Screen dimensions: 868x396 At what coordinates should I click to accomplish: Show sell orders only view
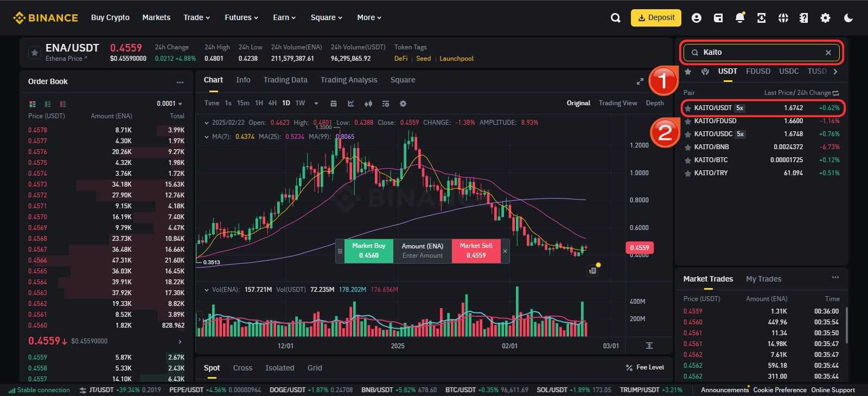point(63,104)
